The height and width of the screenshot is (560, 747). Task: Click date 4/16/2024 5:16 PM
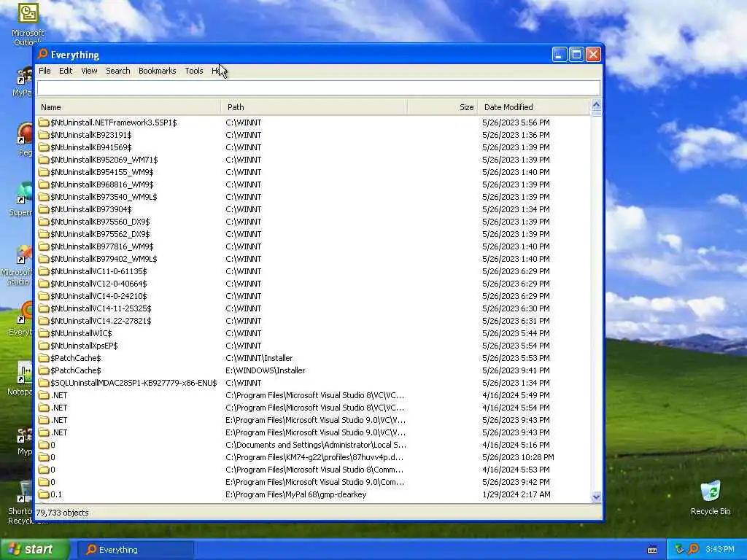point(516,445)
